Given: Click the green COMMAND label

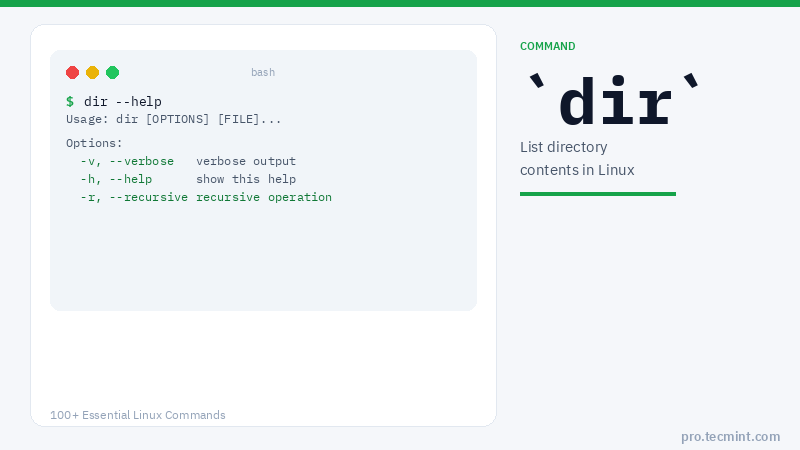Looking at the screenshot, I should [x=547, y=46].
